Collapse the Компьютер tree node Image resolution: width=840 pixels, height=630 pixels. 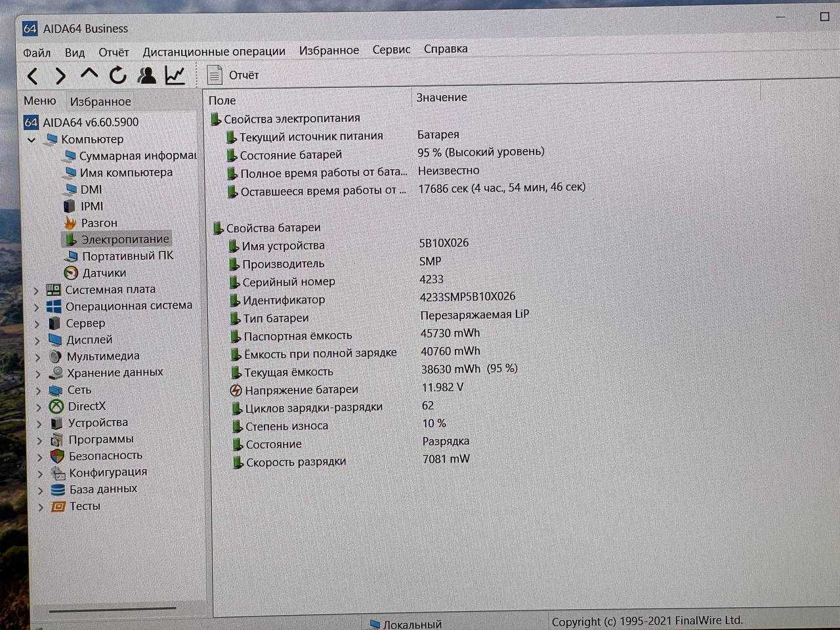[31, 140]
